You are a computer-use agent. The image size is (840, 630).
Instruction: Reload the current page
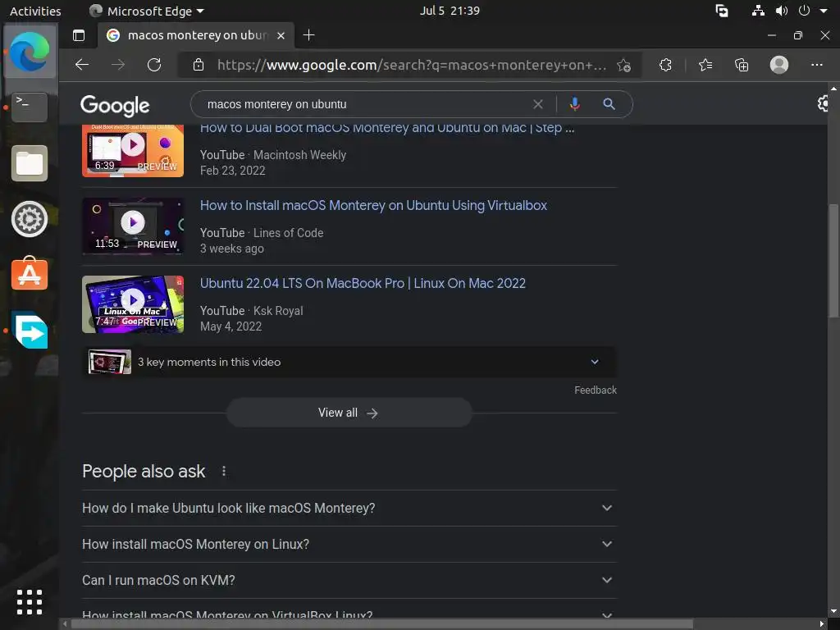point(154,65)
